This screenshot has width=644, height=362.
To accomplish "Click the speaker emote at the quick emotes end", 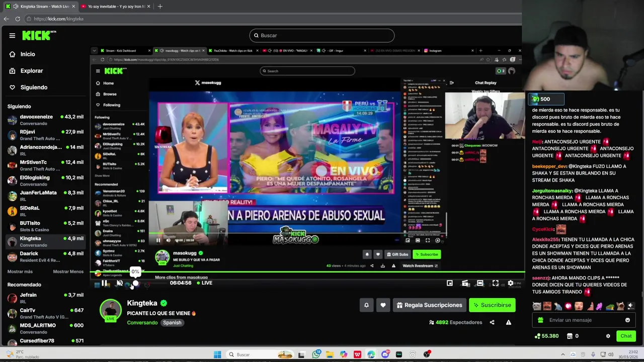I will 630,306.
